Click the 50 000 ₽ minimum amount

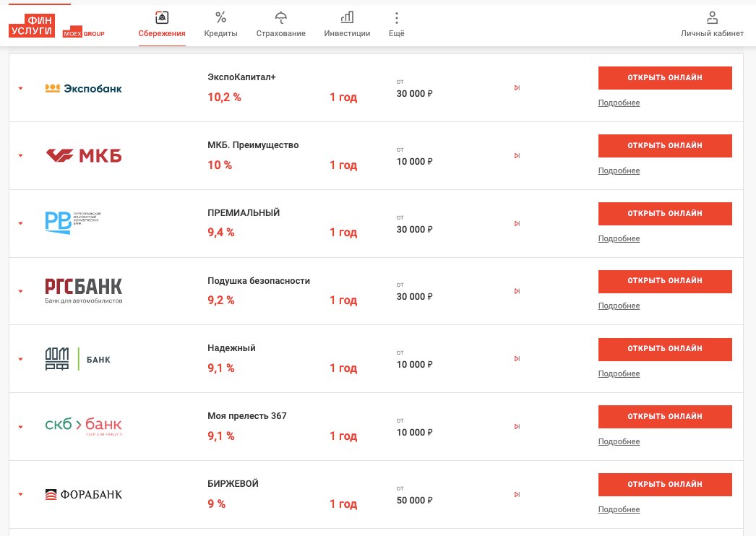click(x=415, y=501)
